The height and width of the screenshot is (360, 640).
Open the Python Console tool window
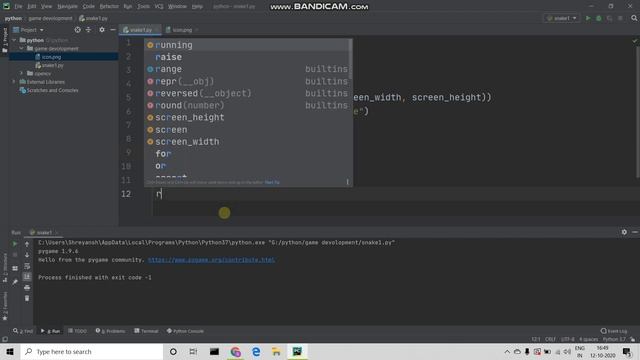pyautogui.click(x=185, y=331)
